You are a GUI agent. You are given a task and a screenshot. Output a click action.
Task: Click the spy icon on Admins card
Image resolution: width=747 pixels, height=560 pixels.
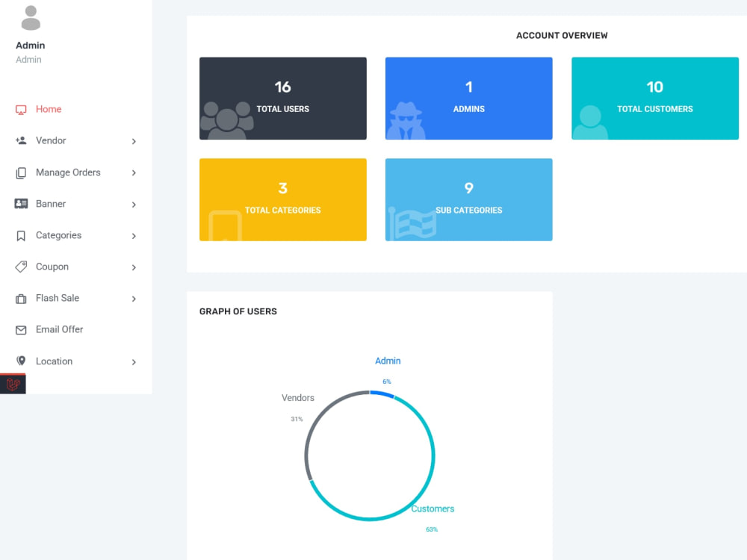(x=406, y=120)
